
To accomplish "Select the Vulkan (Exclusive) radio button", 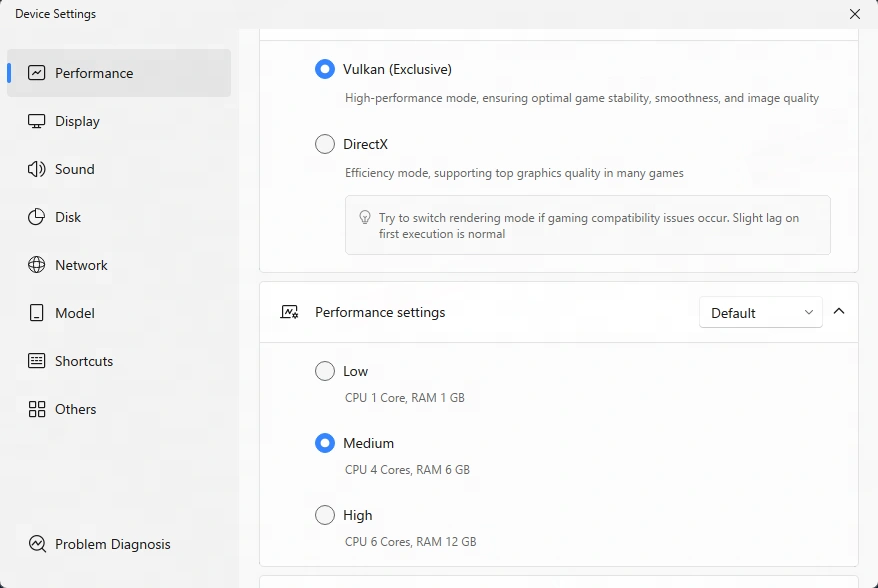I will point(325,69).
